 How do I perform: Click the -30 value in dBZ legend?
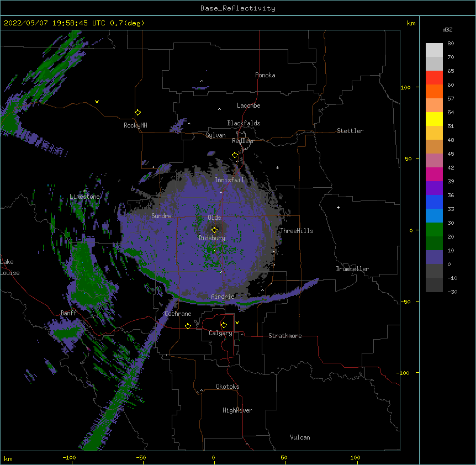tap(452, 292)
